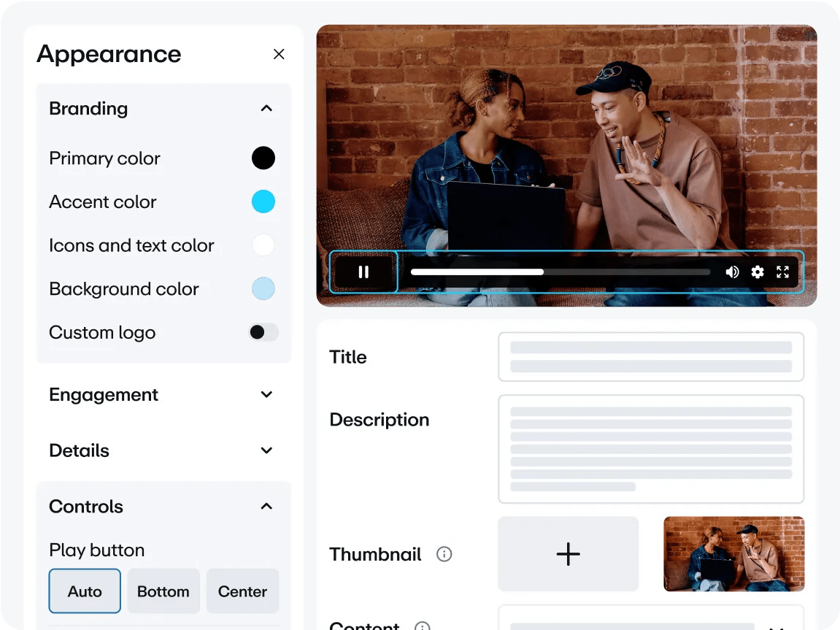Image resolution: width=840 pixels, height=630 pixels.
Task: Open the Accent color swatch
Action: pyautogui.click(x=263, y=201)
